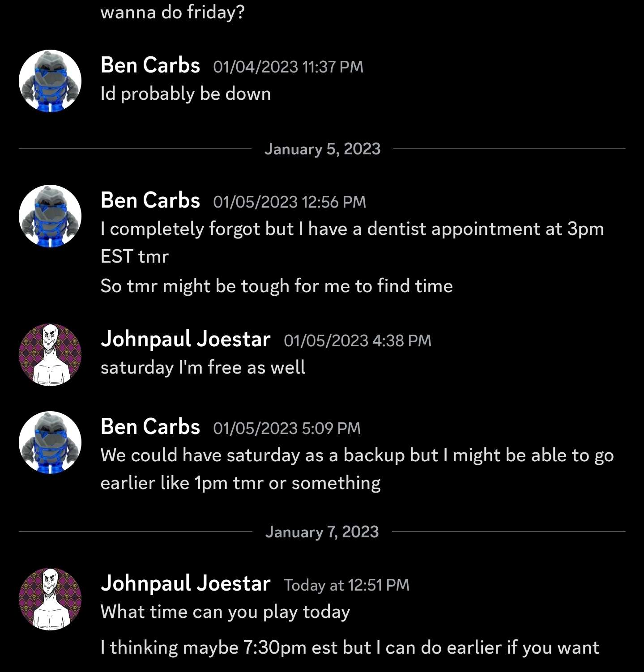This screenshot has width=644, height=672.
Task: Select the message "Id probably be down"
Action: 186,94
